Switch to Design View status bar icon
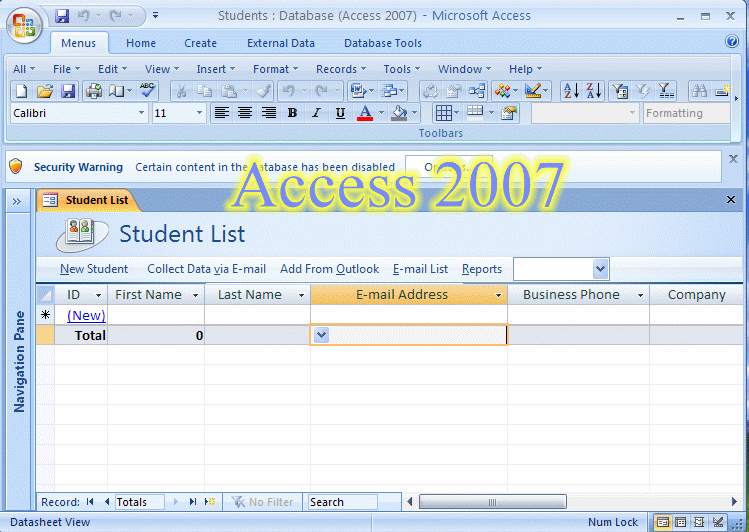The width and height of the screenshot is (749, 532). 718,522
